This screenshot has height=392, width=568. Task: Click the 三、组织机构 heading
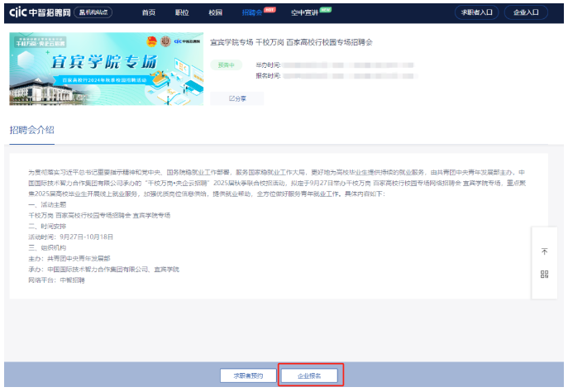[47, 248]
